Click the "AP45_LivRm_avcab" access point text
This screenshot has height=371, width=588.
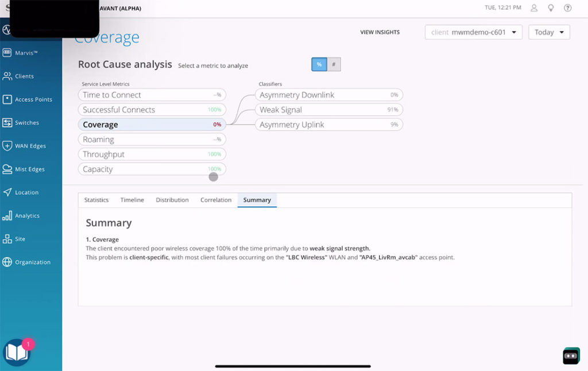tap(389, 257)
